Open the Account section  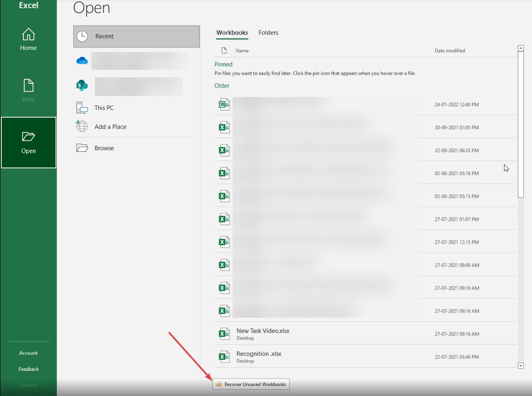coord(28,352)
